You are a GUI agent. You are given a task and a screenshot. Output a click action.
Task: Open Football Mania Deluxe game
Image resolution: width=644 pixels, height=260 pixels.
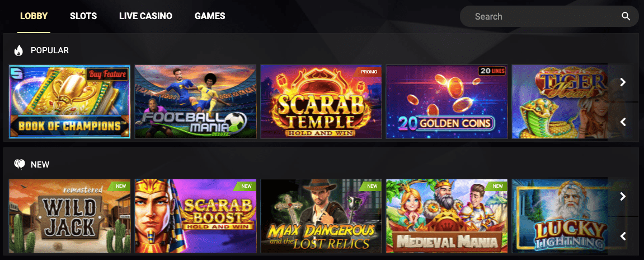click(195, 101)
